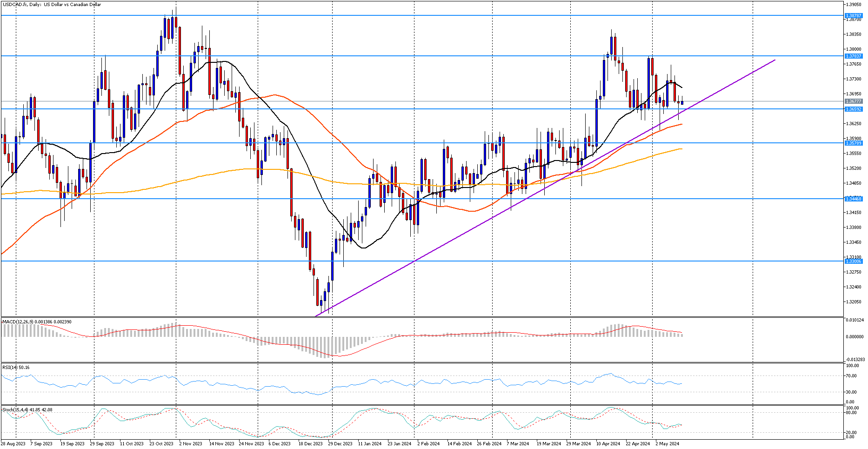Viewport: 868px width, 449px height.
Task: Click the 2 May 2024 date label
Action: pyautogui.click(x=668, y=444)
